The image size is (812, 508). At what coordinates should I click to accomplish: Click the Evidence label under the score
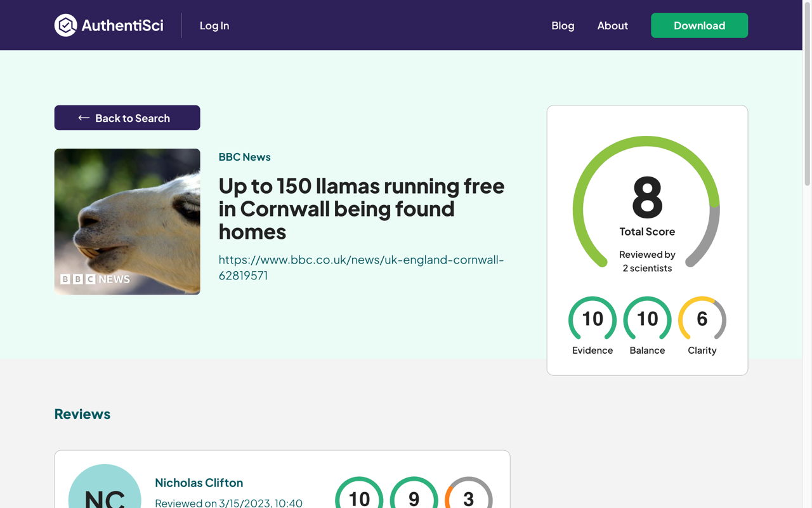[593, 351]
